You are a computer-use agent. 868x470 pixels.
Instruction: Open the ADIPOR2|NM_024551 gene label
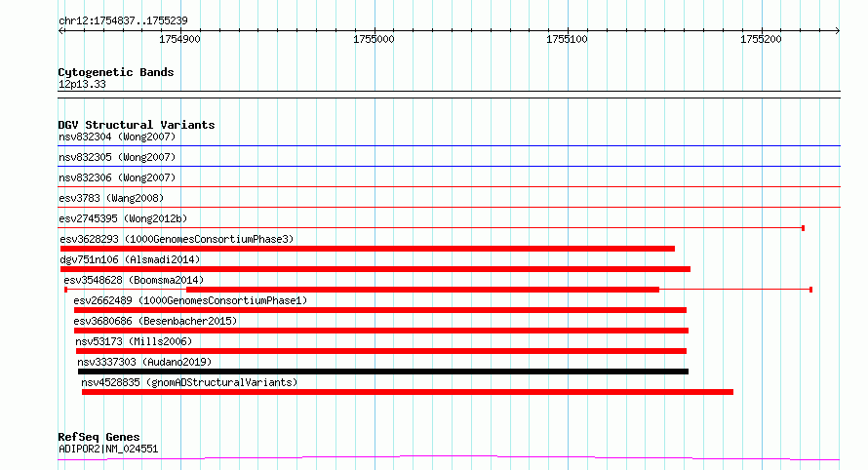tap(108, 449)
